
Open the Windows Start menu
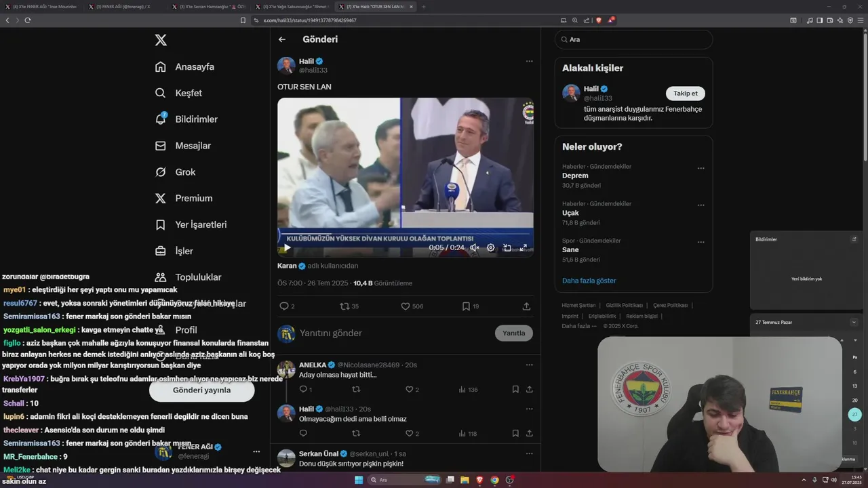click(x=359, y=480)
